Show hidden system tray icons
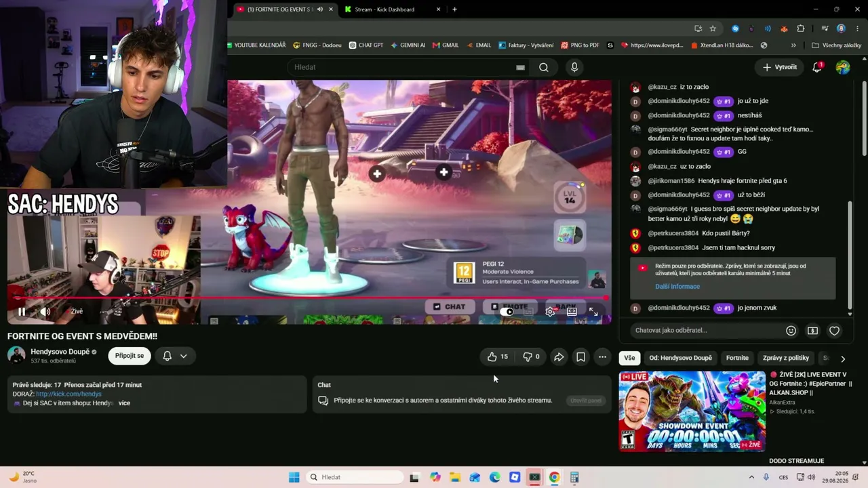The width and height of the screenshot is (868, 488). (x=751, y=477)
